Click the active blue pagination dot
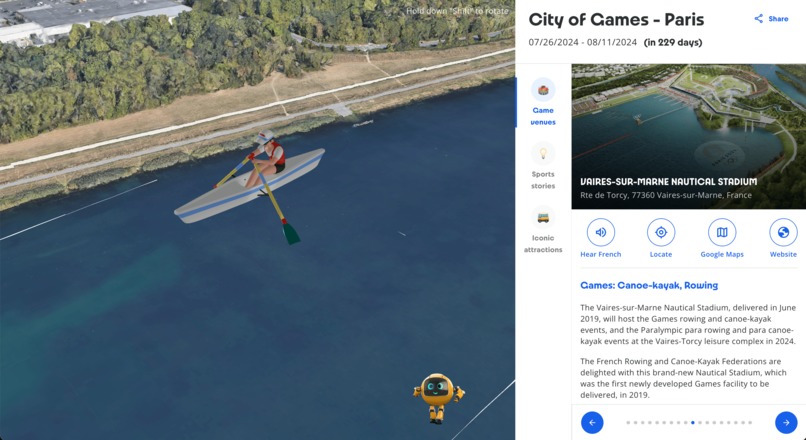Viewport: 806px width, 440px height. click(x=693, y=423)
